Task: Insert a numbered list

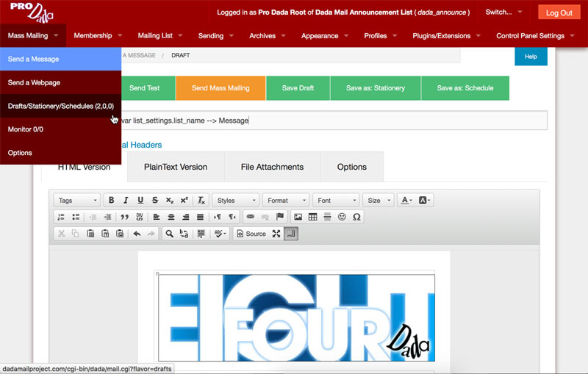Action: click(x=61, y=217)
